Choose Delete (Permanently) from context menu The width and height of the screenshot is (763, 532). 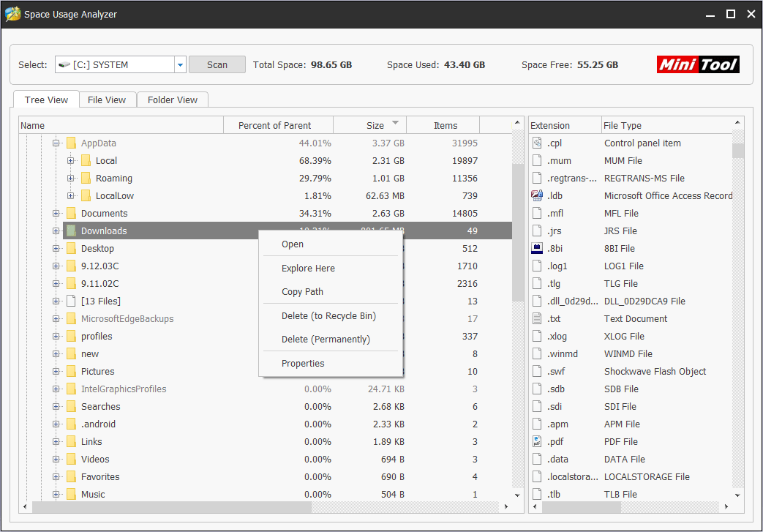pos(326,340)
